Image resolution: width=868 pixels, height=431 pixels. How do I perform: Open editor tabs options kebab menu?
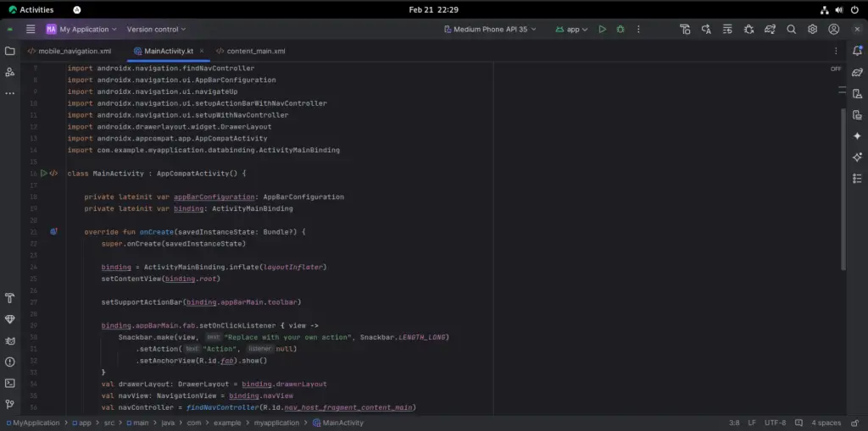click(x=836, y=51)
